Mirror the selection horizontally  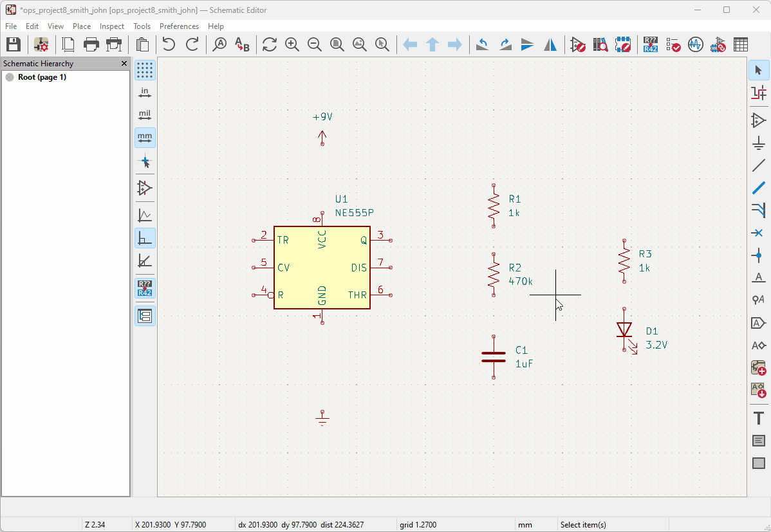click(x=550, y=44)
